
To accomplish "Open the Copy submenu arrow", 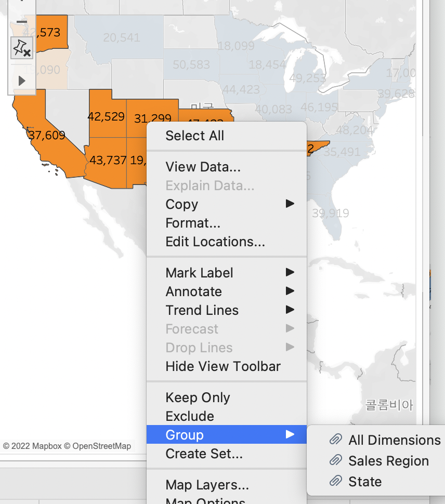I will 290,204.
